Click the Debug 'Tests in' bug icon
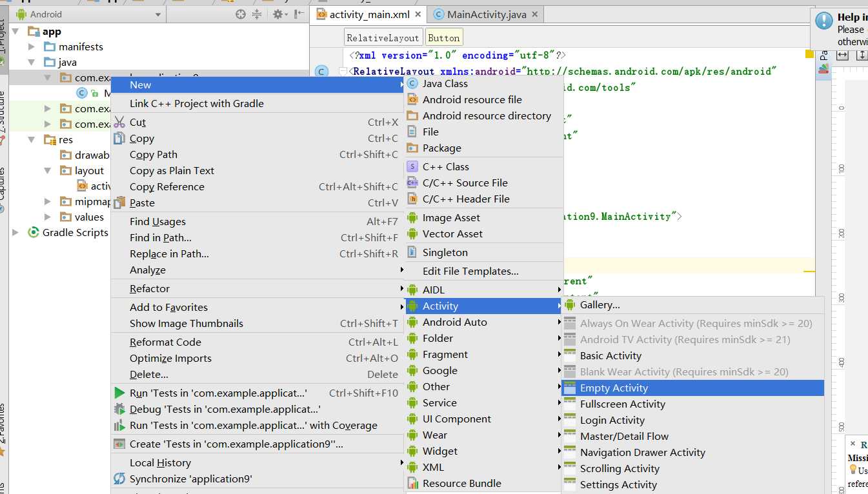Screen dimensions: 868x494 (x=119, y=409)
